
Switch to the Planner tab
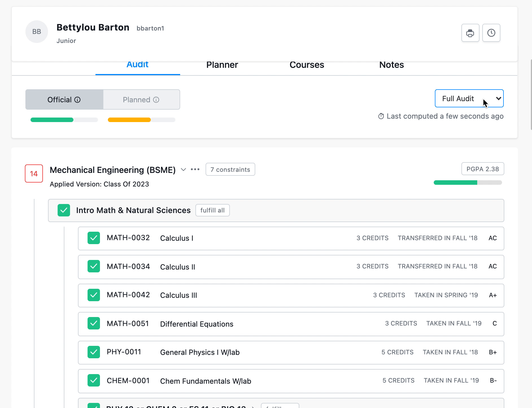point(222,65)
